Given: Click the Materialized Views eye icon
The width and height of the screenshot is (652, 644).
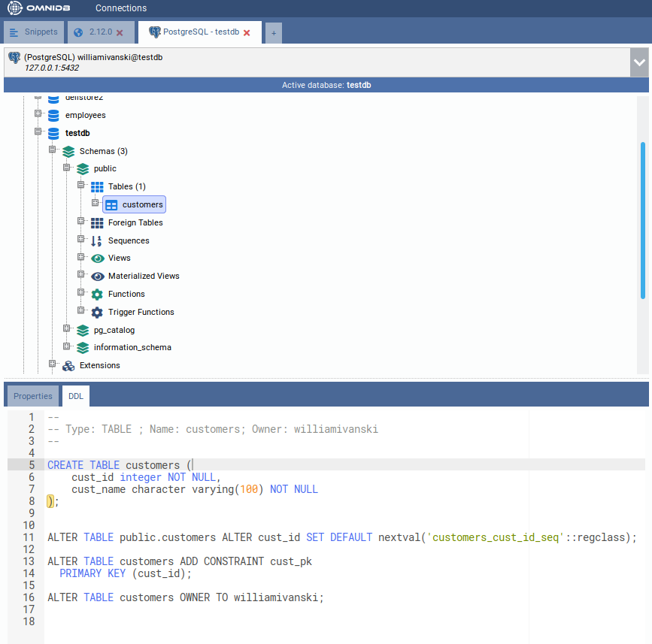Looking at the screenshot, I should coord(97,277).
